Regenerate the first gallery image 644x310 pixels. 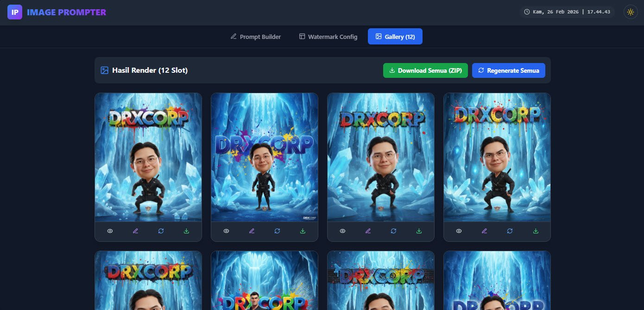pyautogui.click(x=161, y=231)
